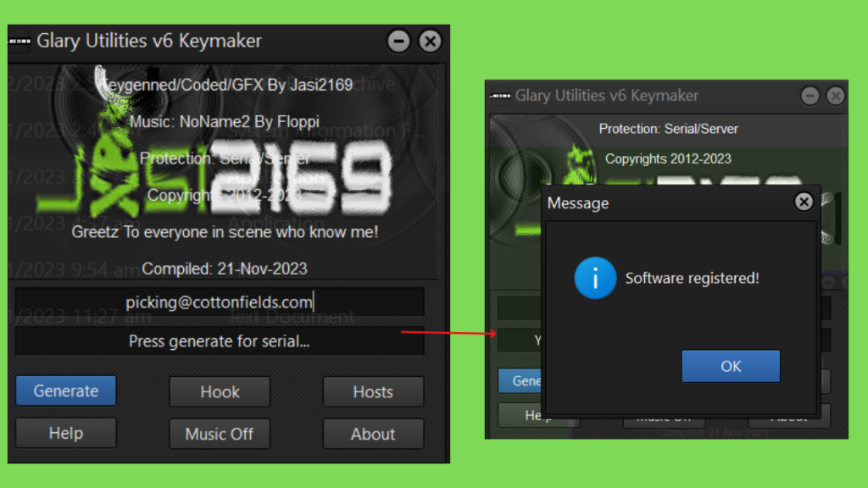Click the blue info icon in Message dialog

pos(595,278)
